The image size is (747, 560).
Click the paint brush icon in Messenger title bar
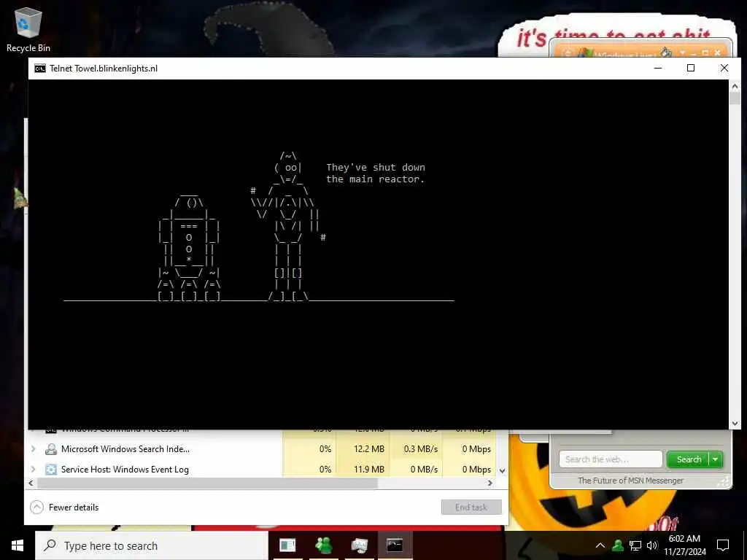pos(666,52)
